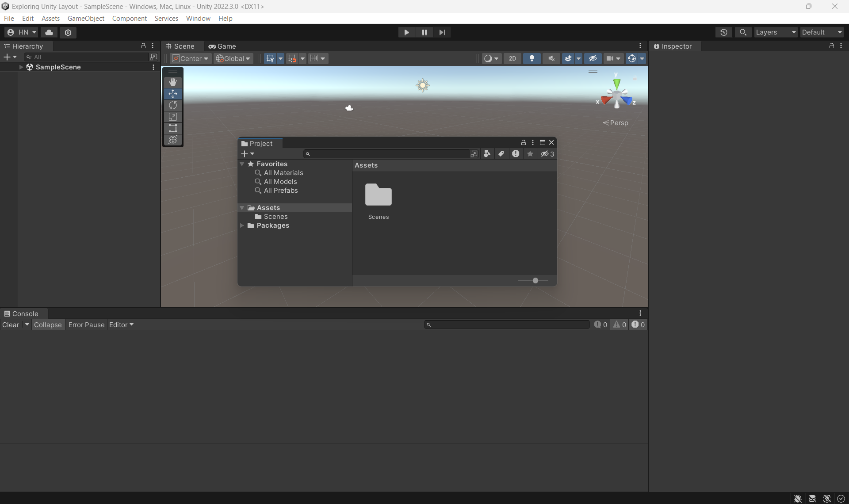
Task: Expand the Packages folder
Action: [242, 225]
